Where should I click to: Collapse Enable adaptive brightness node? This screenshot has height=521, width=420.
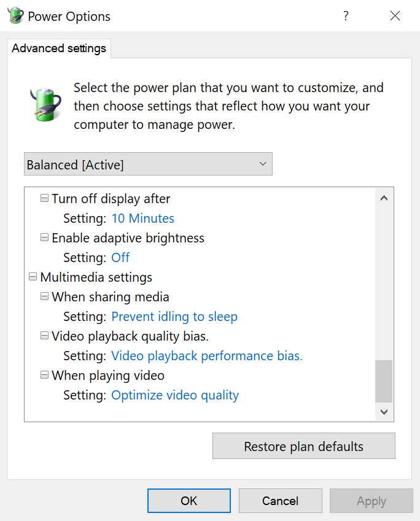[x=44, y=237]
